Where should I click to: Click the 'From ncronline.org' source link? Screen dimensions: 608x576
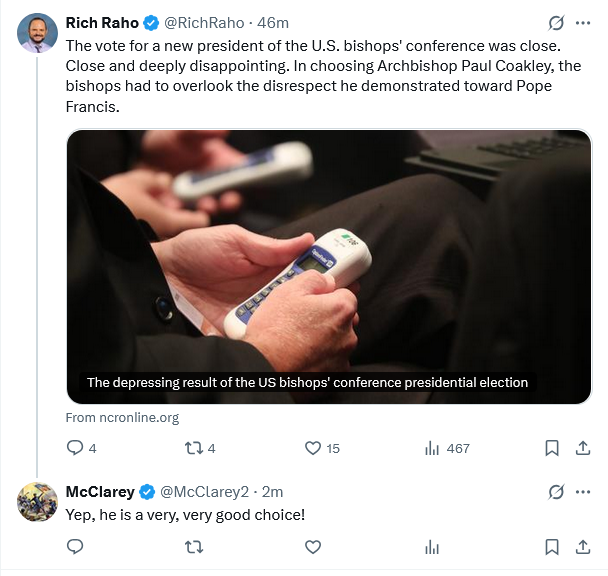click(122, 418)
